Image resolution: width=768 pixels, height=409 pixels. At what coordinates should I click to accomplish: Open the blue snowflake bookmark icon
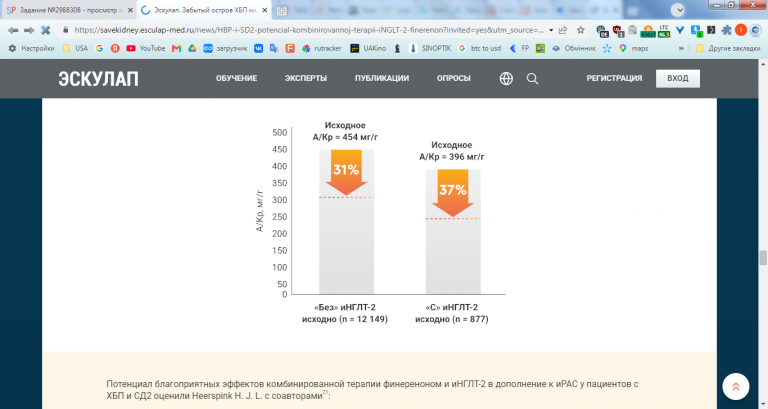tap(607, 48)
